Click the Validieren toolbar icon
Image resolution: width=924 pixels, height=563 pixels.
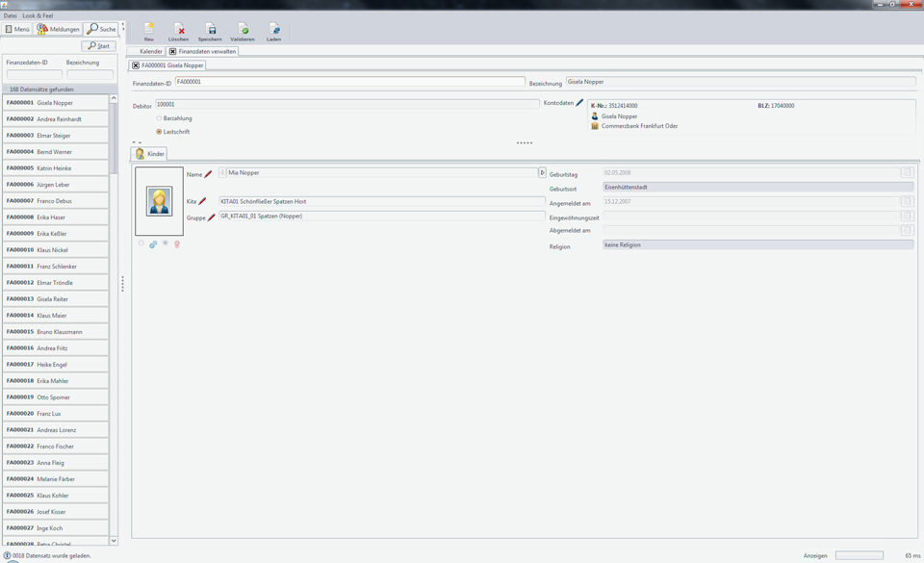243,29
